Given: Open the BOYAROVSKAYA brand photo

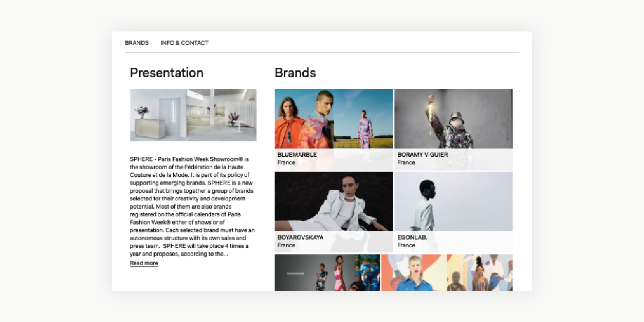Looking at the screenshot, I should pyautogui.click(x=334, y=201).
